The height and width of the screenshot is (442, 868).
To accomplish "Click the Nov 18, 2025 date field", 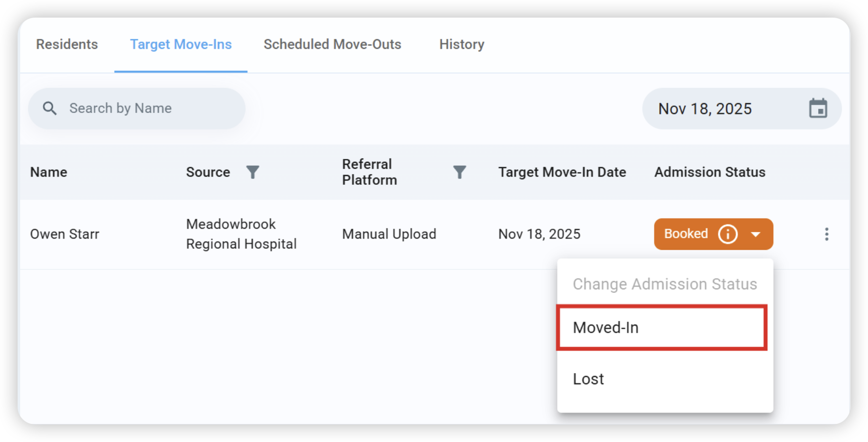I will 741,109.
